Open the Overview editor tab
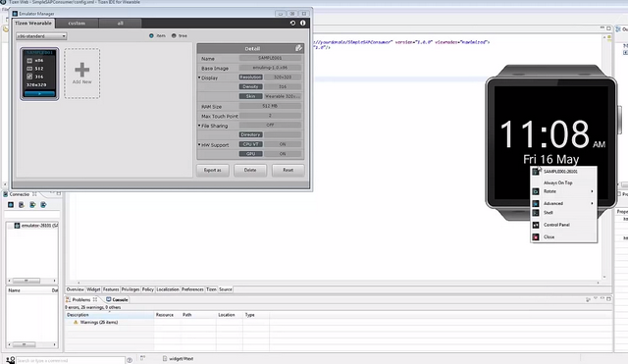Screen dimensions: 628x364 tap(75, 289)
